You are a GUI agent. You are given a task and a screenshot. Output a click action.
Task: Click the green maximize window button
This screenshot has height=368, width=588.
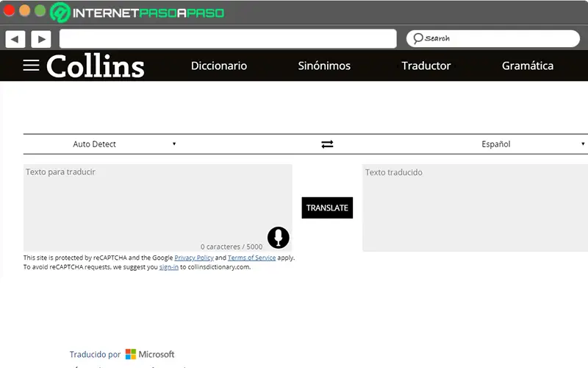tap(40, 10)
